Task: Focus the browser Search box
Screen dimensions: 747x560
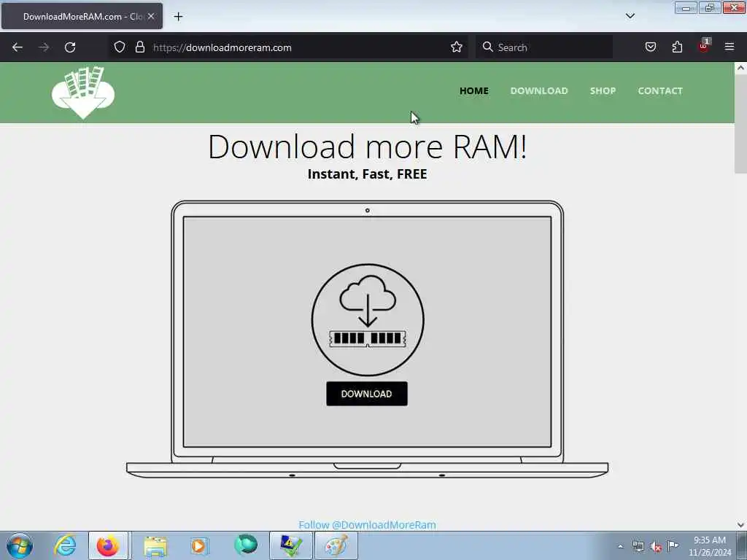Action: pos(544,47)
